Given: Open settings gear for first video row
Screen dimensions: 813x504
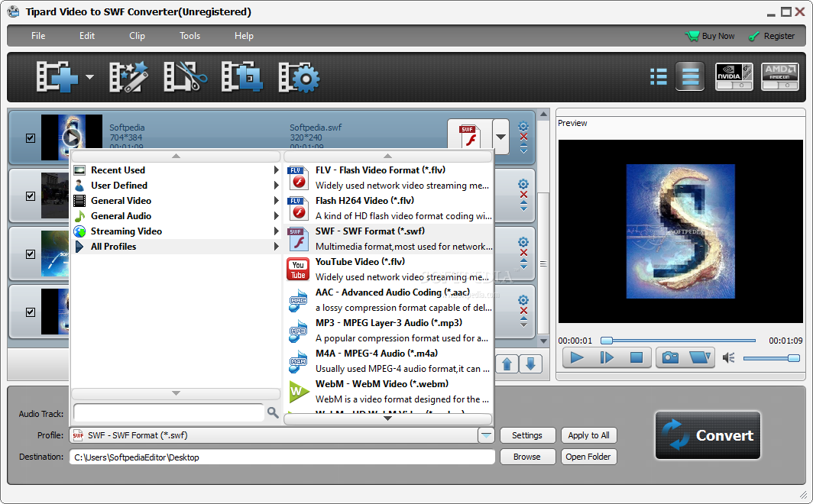Looking at the screenshot, I should [523, 126].
